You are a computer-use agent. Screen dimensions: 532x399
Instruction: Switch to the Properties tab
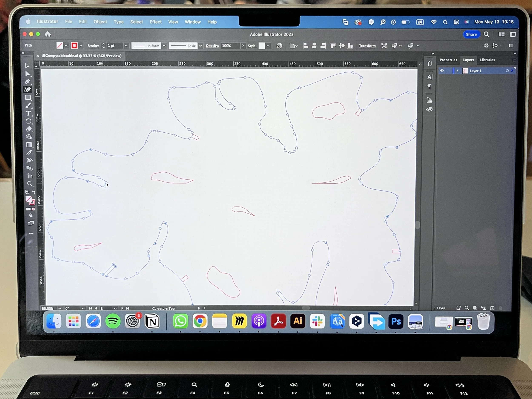point(448,60)
